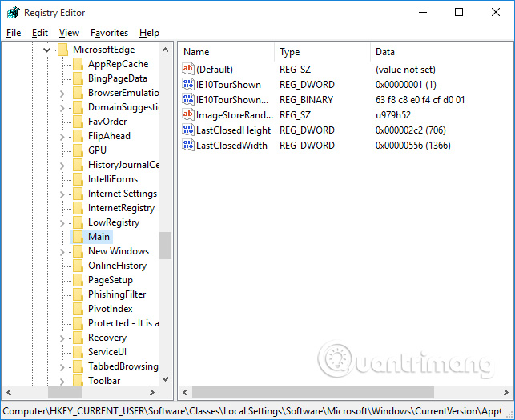Click the InternetRegistry folder icon

(78, 208)
